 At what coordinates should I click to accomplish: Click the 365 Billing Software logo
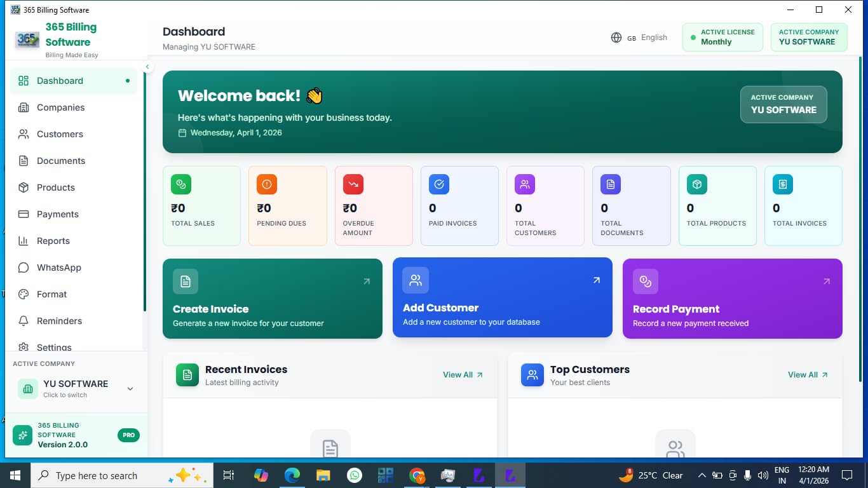pos(28,39)
